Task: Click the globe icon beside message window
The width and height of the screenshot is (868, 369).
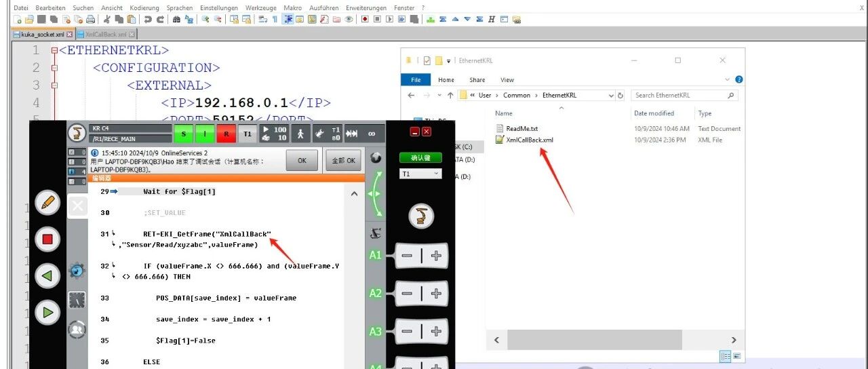Action: click(375, 157)
